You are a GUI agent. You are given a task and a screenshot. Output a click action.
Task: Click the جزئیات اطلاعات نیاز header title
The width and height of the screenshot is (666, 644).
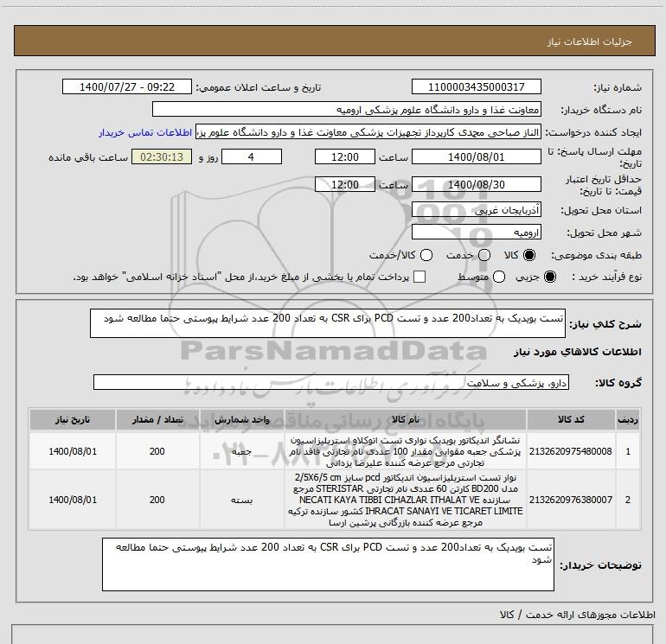click(589, 41)
